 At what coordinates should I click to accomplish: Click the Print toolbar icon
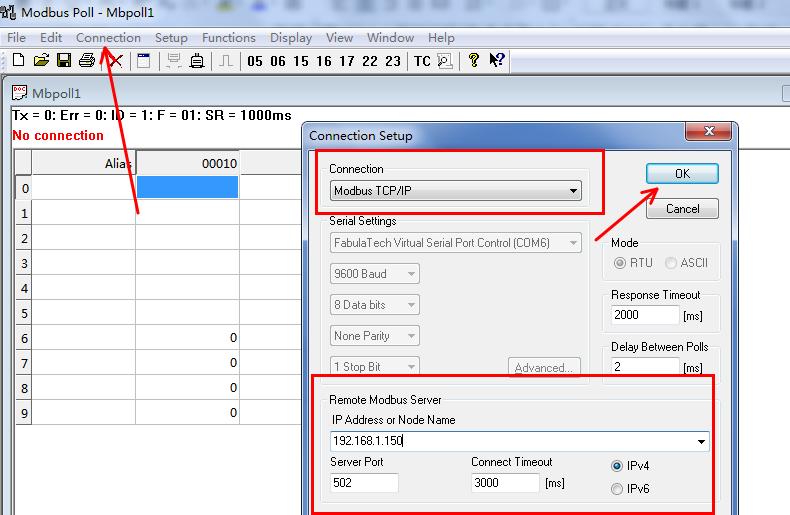point(87,61)
